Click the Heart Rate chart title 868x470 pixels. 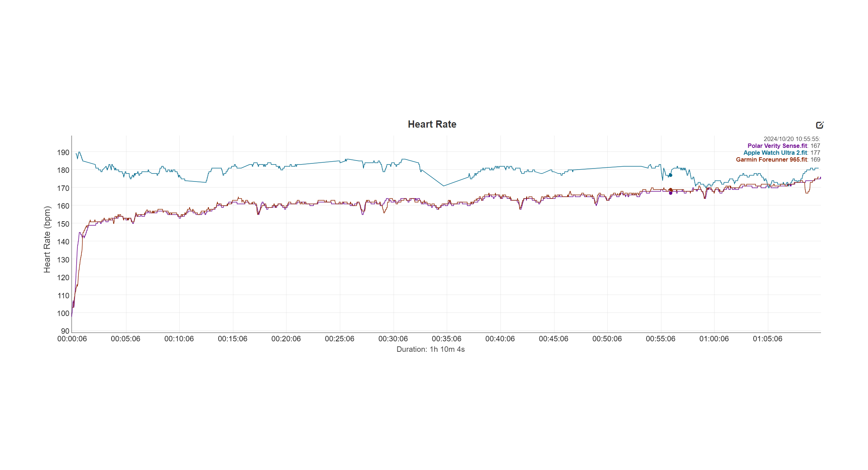pos(432,124)
